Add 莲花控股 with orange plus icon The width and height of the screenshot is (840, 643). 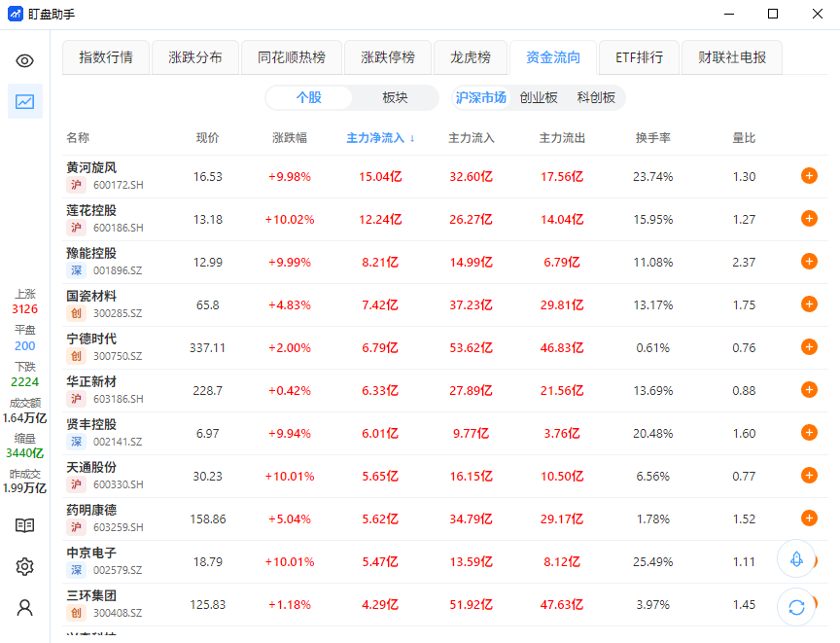click(809, 219)
